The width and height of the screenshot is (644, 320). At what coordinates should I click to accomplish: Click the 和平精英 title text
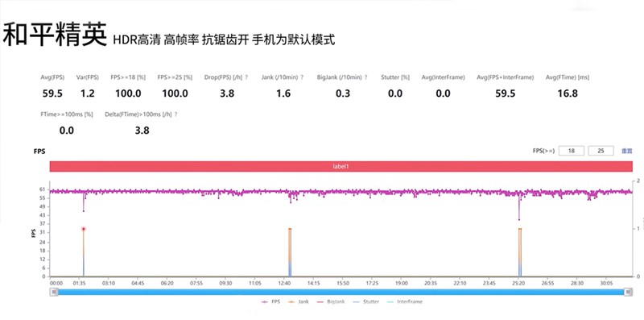point(55,34)
